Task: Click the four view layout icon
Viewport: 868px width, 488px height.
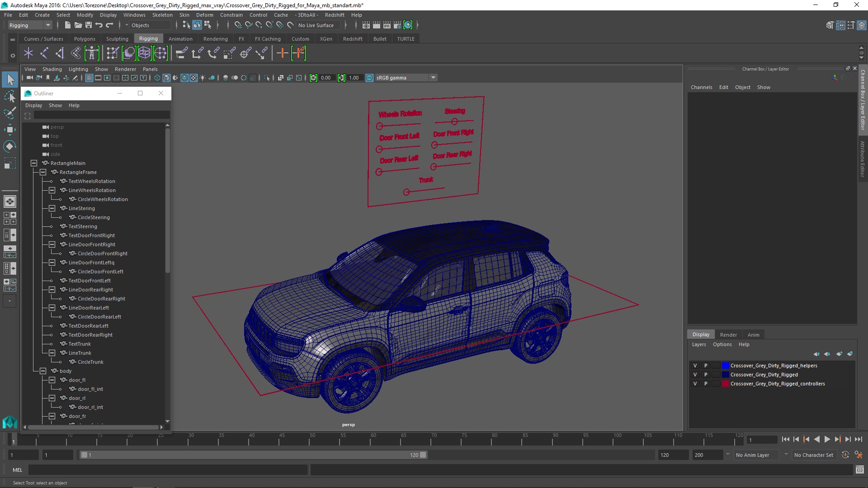Action: point(9,218)
